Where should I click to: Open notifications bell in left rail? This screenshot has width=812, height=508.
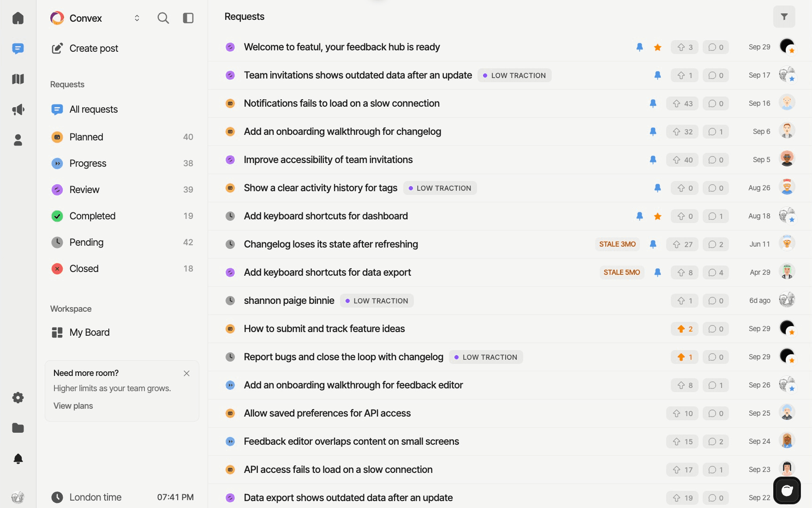(18, 459)
